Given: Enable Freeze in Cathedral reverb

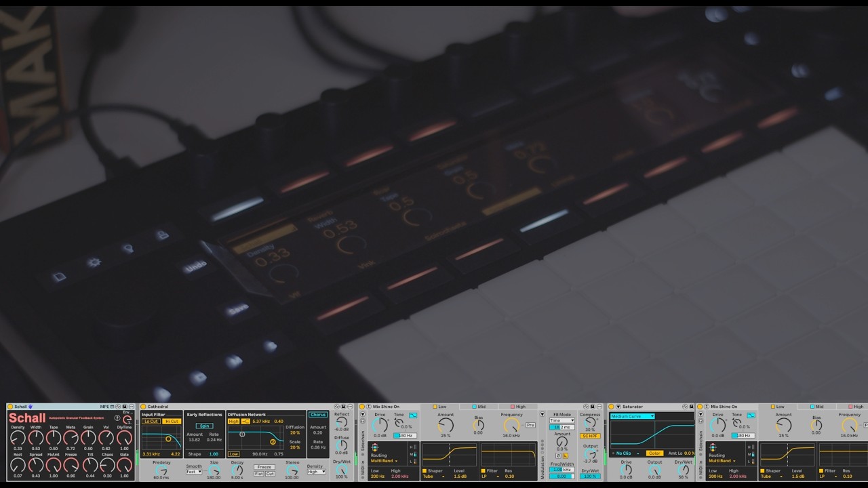Looking at the screenshot, I should (264, 467).
